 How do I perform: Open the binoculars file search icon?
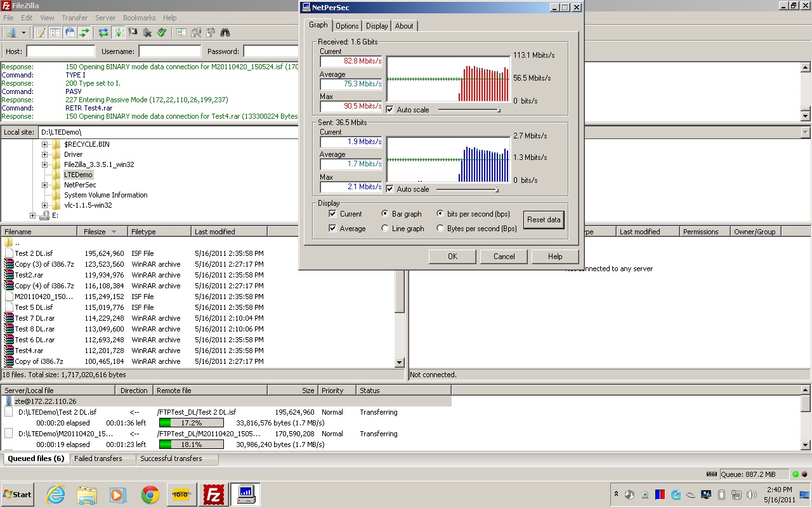[x=225, y=32]
